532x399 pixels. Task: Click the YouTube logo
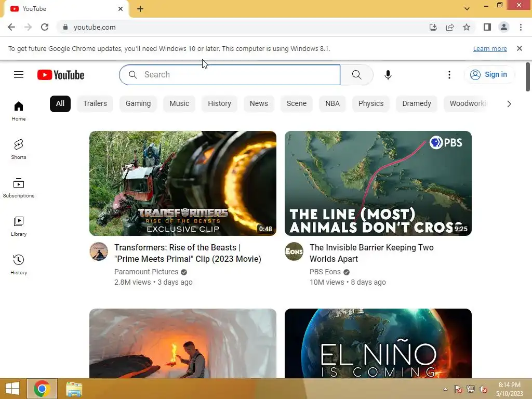tap(61, 75)
